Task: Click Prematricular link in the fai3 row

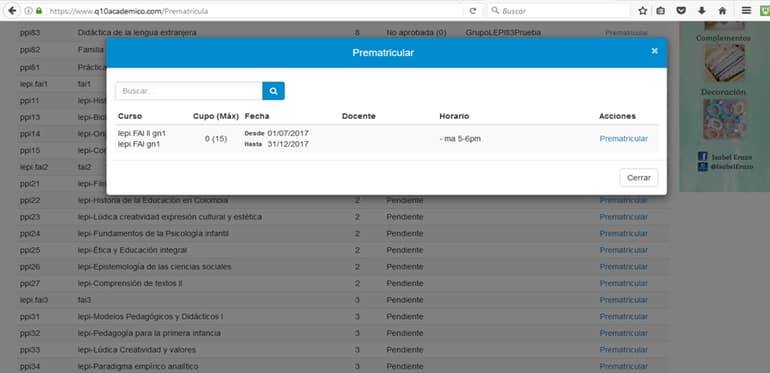Action: [x=624, y=300]
